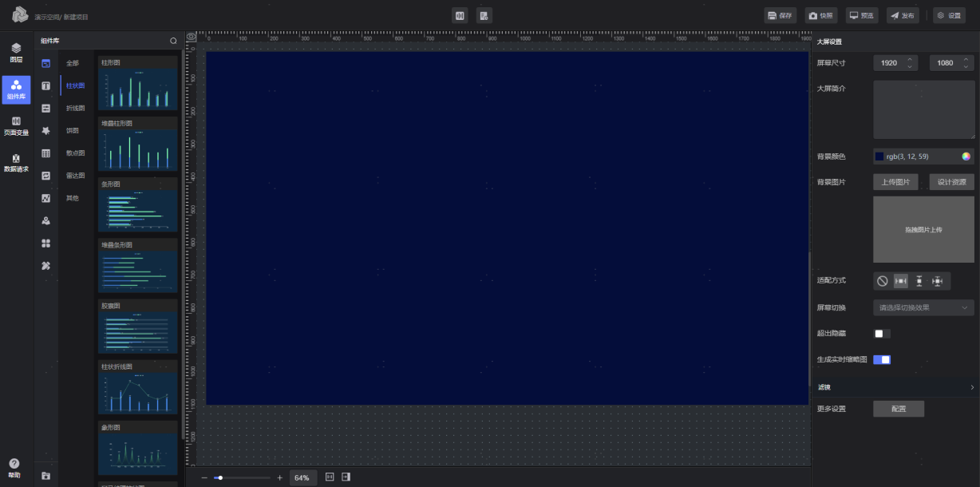Click the search icon in 组件库 header
Viewport: 980px width, 487px height.
coord(173,40)
